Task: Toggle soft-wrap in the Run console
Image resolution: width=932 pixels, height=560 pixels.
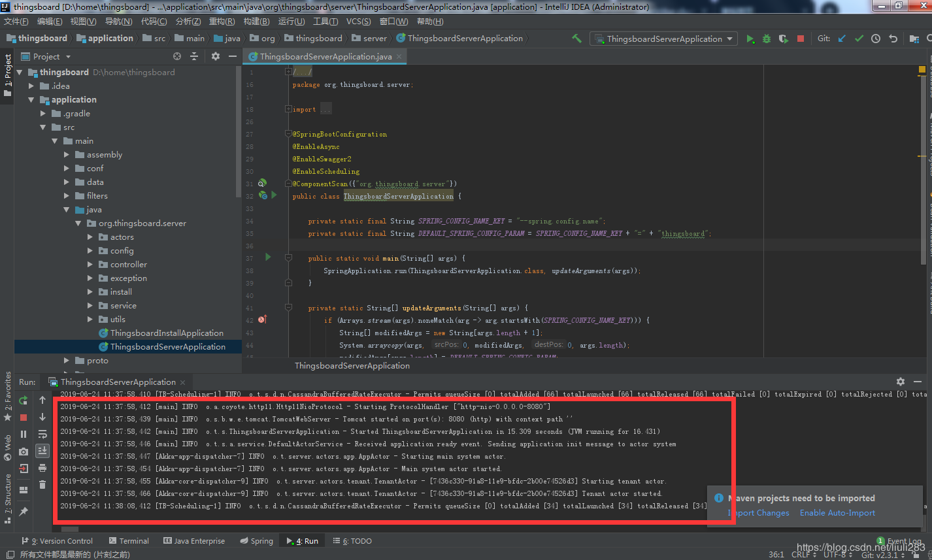Action: point(42,434)
